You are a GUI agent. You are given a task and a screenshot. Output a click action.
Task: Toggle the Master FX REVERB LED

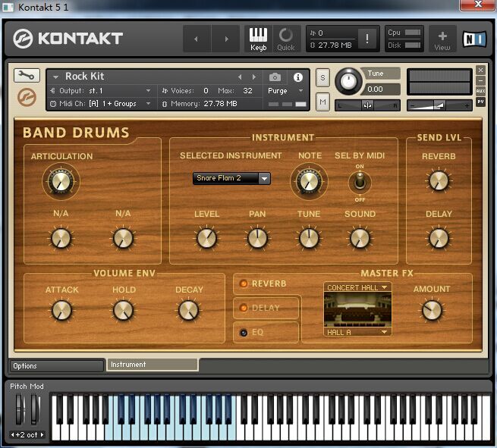tap(244, 284)
